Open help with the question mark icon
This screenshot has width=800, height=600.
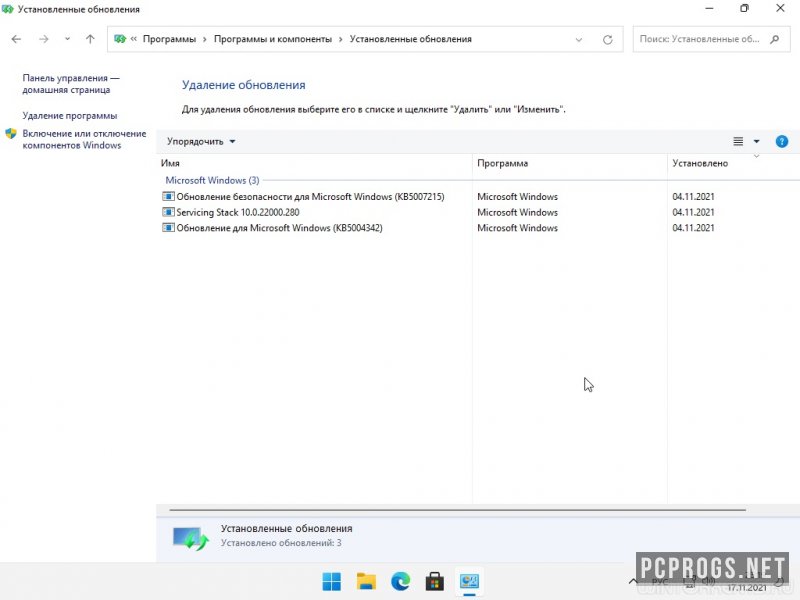coord(782,141)
